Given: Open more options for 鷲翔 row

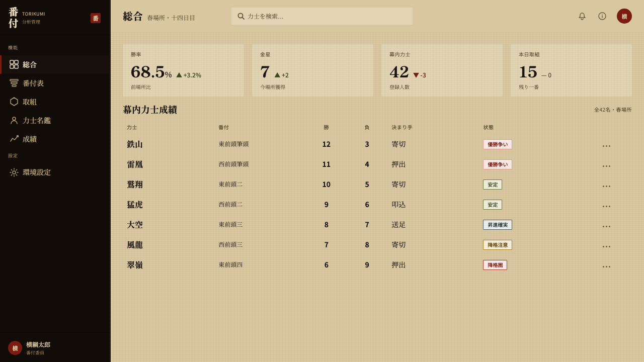Looking at the screenshot, I should [607, 186].
